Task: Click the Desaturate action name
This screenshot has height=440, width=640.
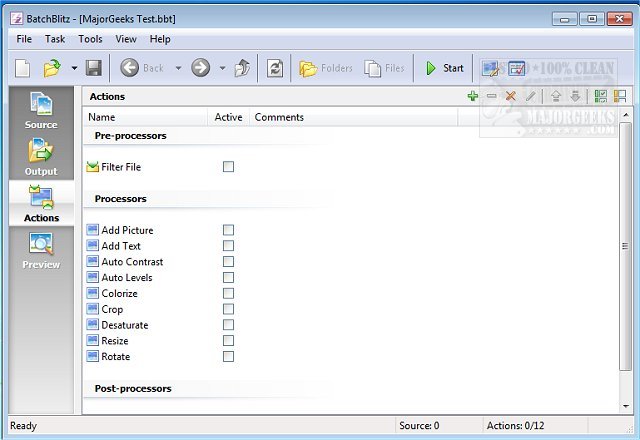Action: pos(125,325)
